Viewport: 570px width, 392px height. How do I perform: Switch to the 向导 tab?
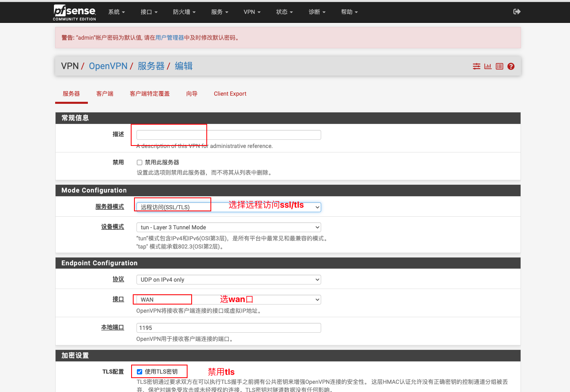(192, 94)
